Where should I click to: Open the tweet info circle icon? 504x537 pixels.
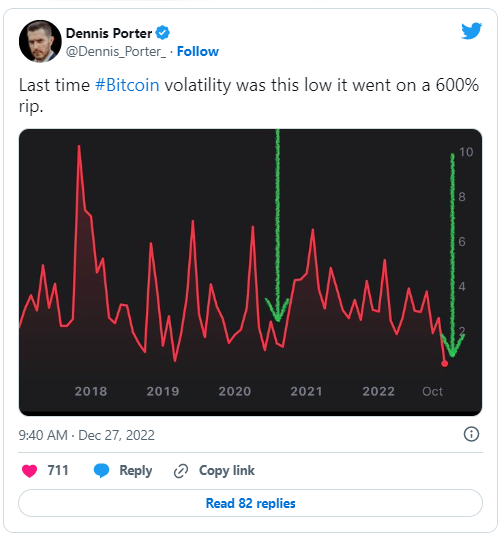471,434
